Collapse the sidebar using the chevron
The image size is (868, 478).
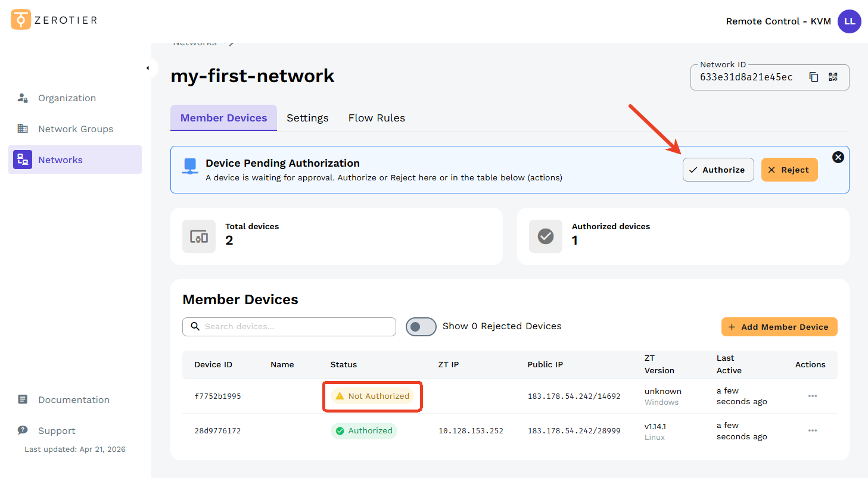(x=148, y=68)
